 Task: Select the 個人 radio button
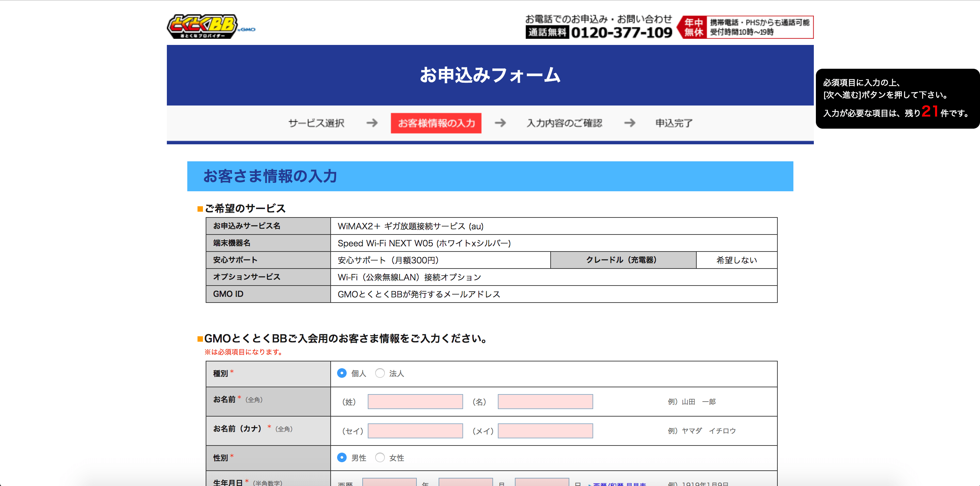(x=342, y=373)
